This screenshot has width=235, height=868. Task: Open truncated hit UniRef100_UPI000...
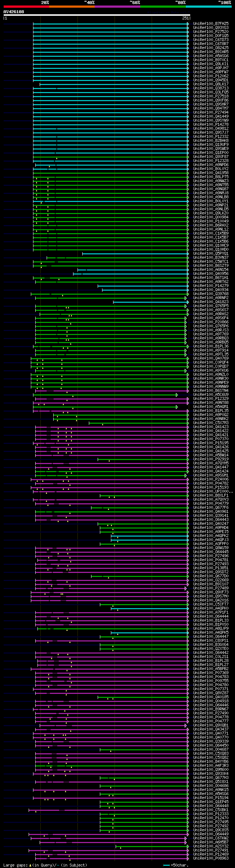[213, 491]
